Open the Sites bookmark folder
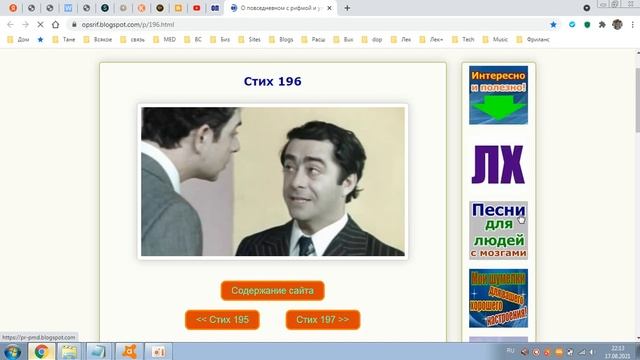The width and height of the screenshot is (640, 360). [x=250, y=40]
